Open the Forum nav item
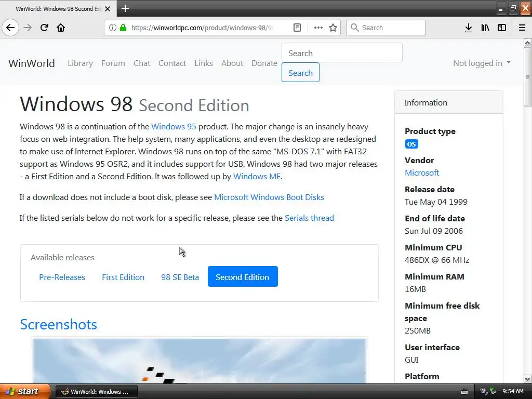532x399 pixels. [113, 63]
